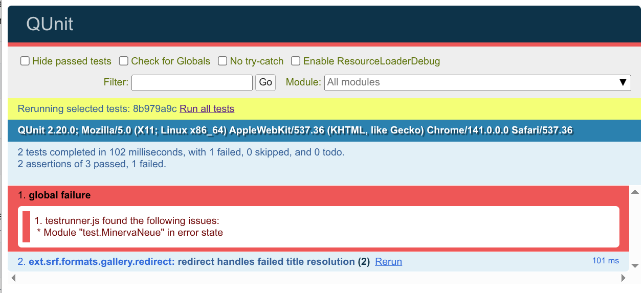Enable ResourceLoaderDebug checkbox

tap(296, 61)
